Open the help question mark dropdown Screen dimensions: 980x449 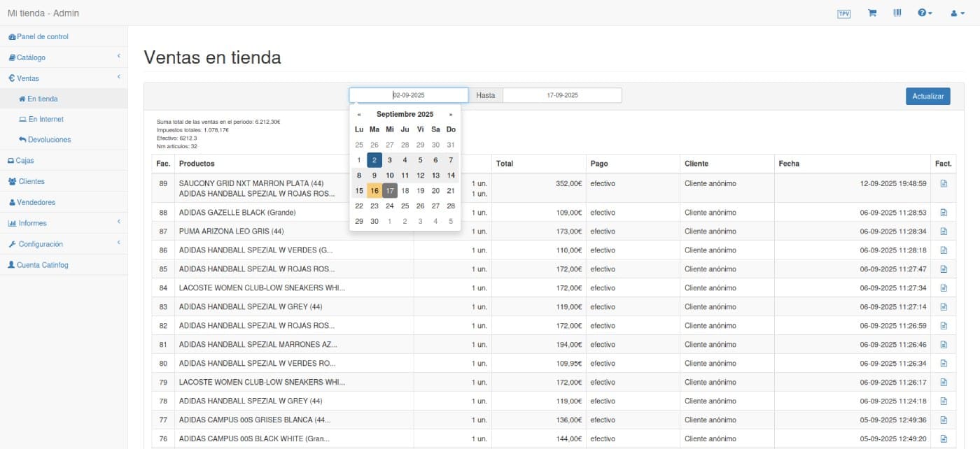(925, 13)
